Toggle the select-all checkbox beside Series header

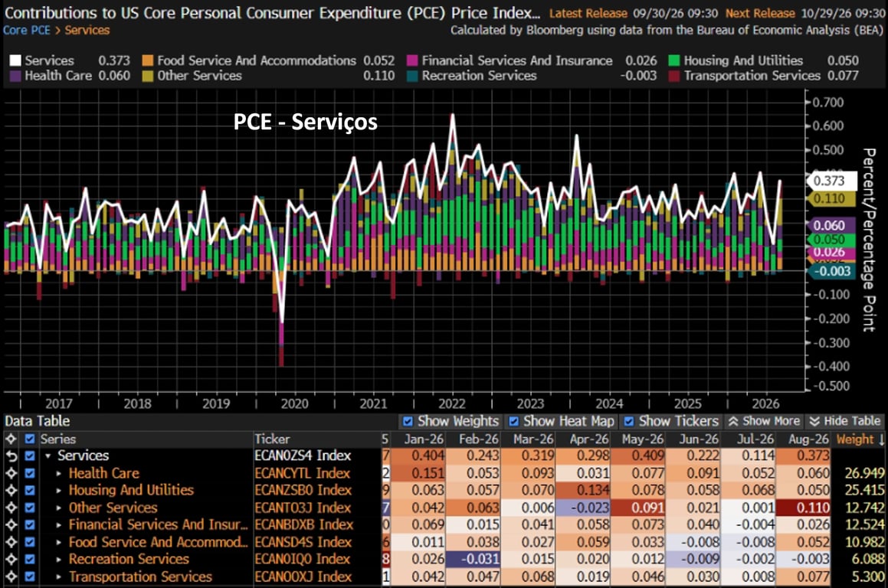30,439
